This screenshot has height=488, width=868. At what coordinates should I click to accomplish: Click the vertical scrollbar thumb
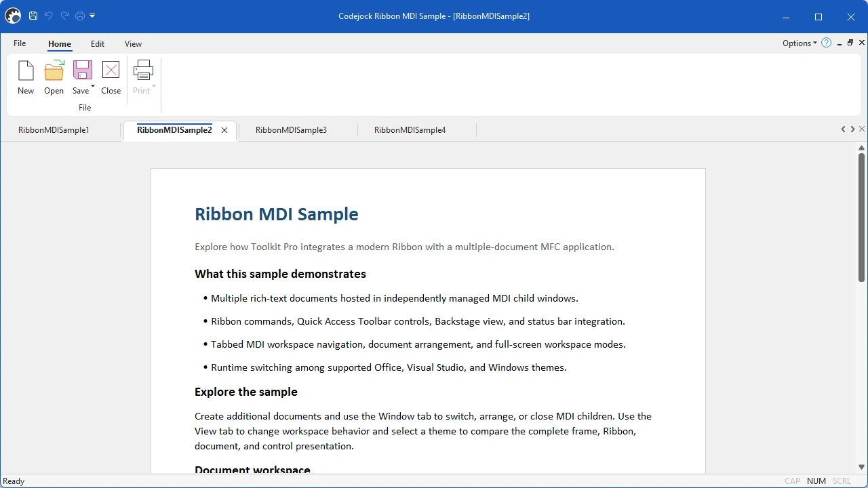pos(862,218)
